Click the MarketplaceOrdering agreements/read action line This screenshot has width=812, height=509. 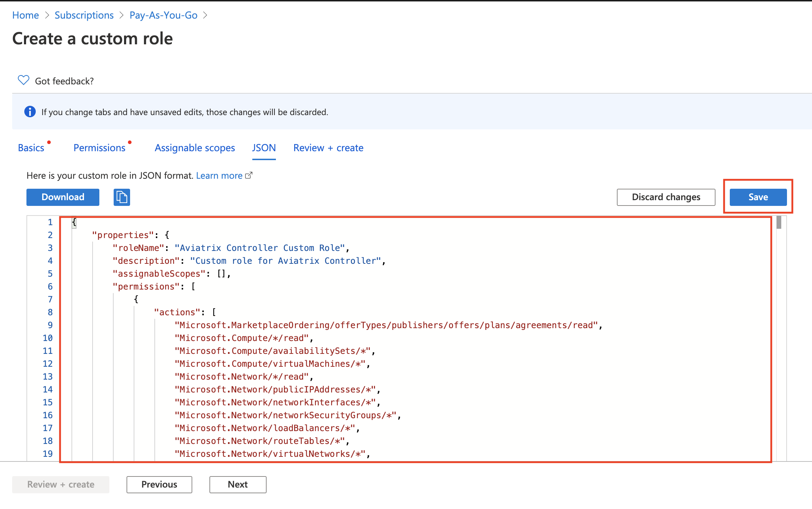coord(388,325)
